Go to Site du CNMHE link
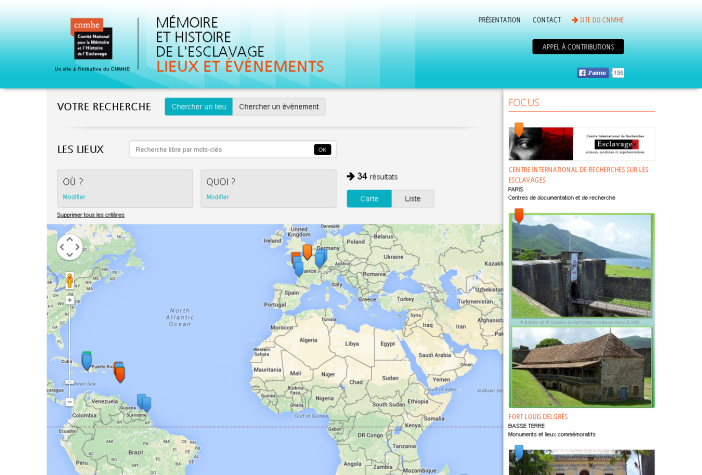Screen dimensions: 702x475 (598, 20)
